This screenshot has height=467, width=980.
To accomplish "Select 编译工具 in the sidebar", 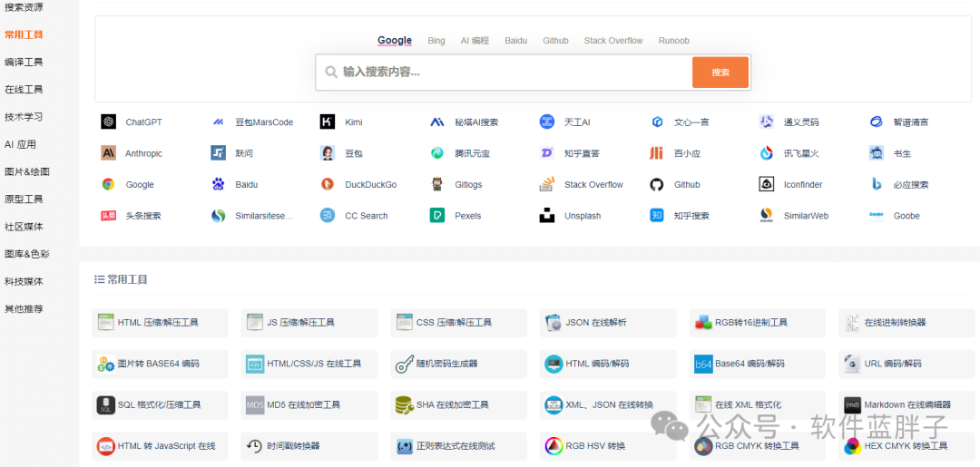I will (x=24, y=62).
